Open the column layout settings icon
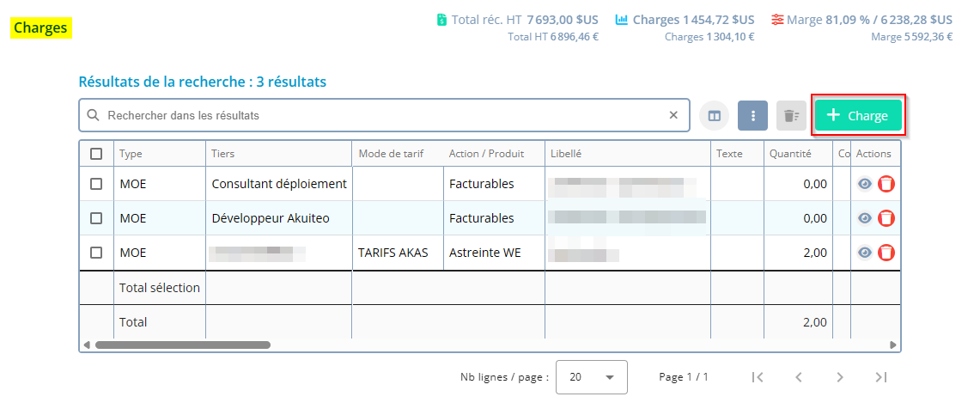Viewport: 980px width, 415px height. (x=714, y=115)
